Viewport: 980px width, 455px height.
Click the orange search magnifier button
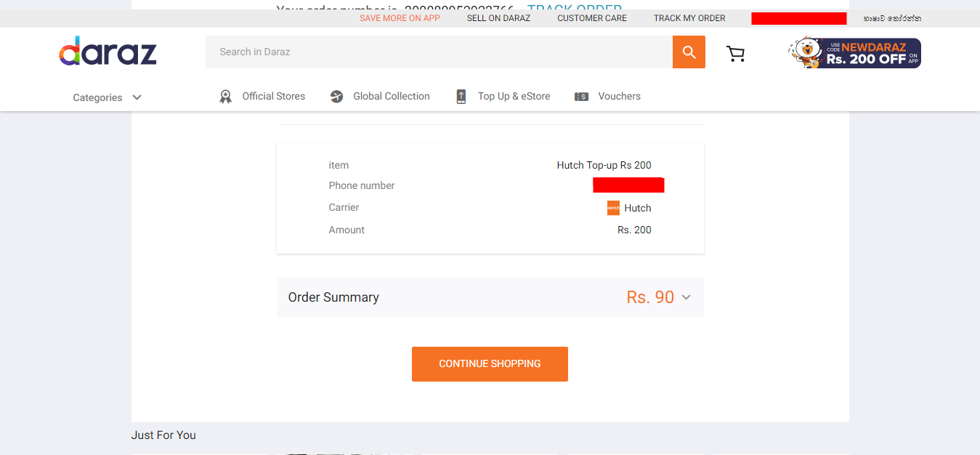(689, 52)
